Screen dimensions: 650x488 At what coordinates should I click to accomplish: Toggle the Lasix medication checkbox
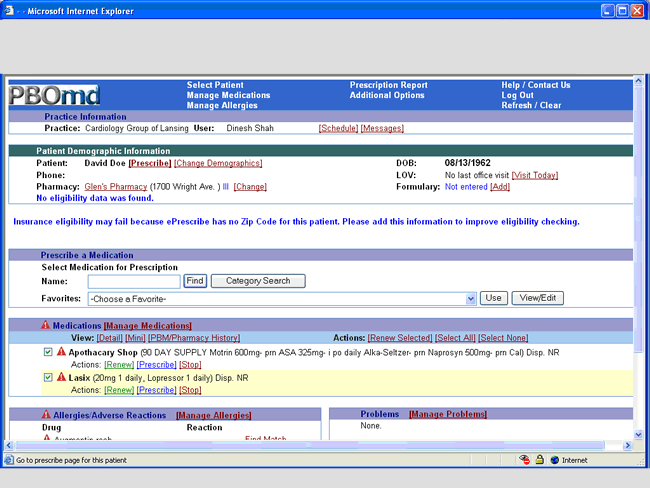click(x=48, y=378)
